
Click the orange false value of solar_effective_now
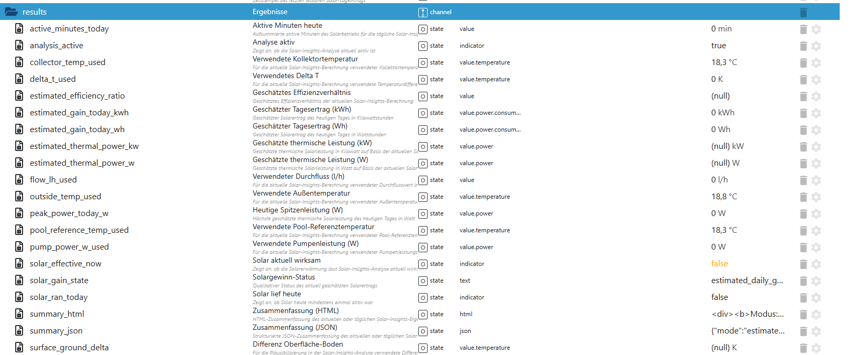720,264
